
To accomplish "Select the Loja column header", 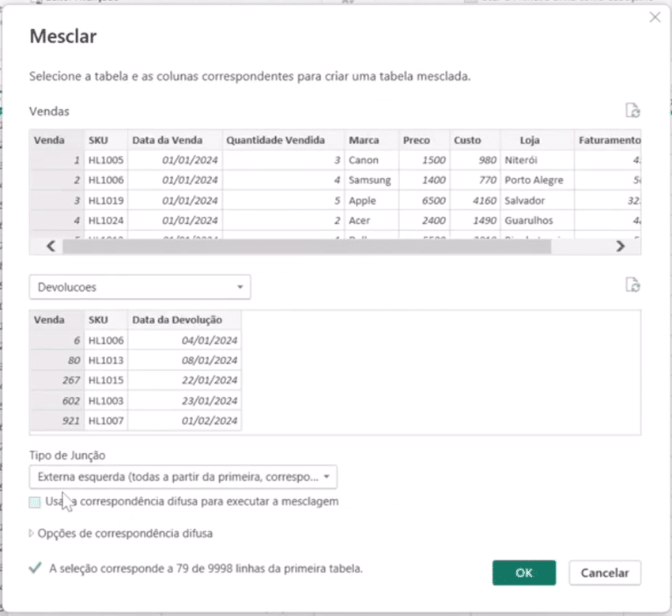I will 538,140.
